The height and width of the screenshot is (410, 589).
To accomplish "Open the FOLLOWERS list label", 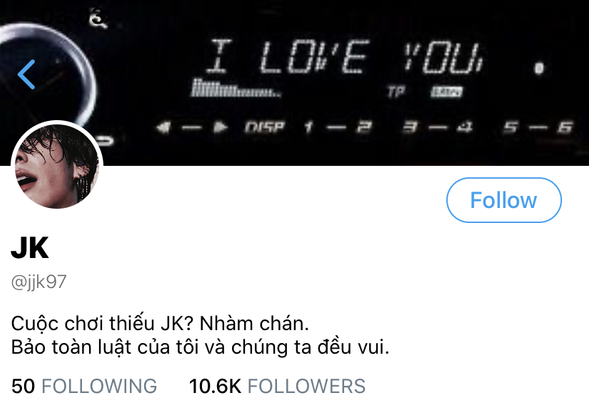I will [x=306, y=386].
